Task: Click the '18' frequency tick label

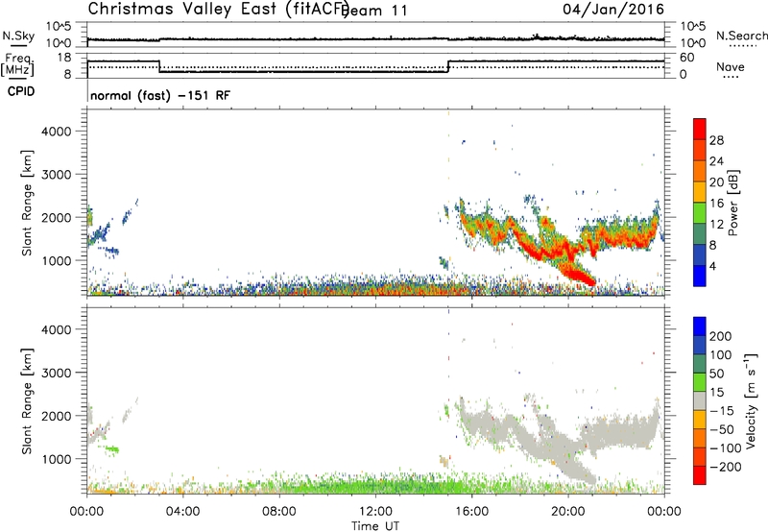Action: 63,58
